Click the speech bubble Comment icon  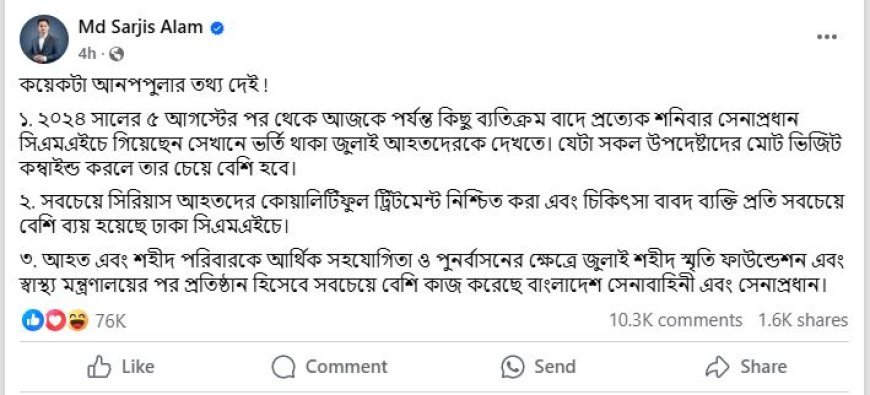284,367
